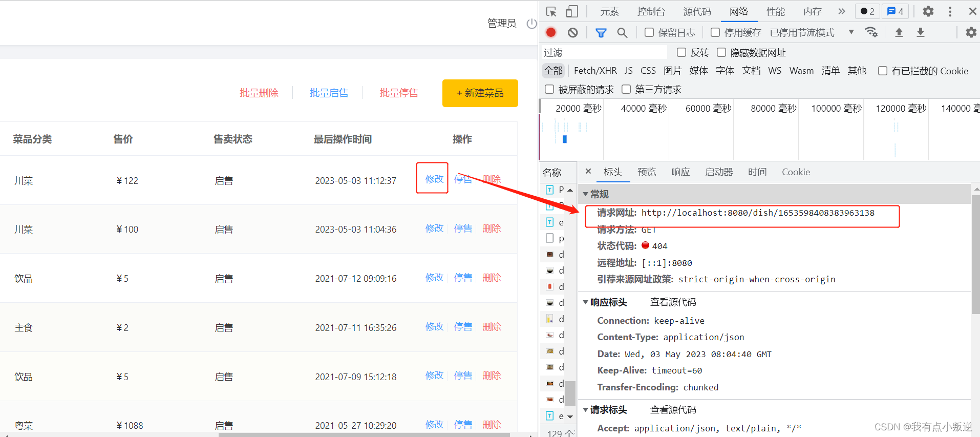Click the request URL localhost:8080/dish text

[758, 213]
